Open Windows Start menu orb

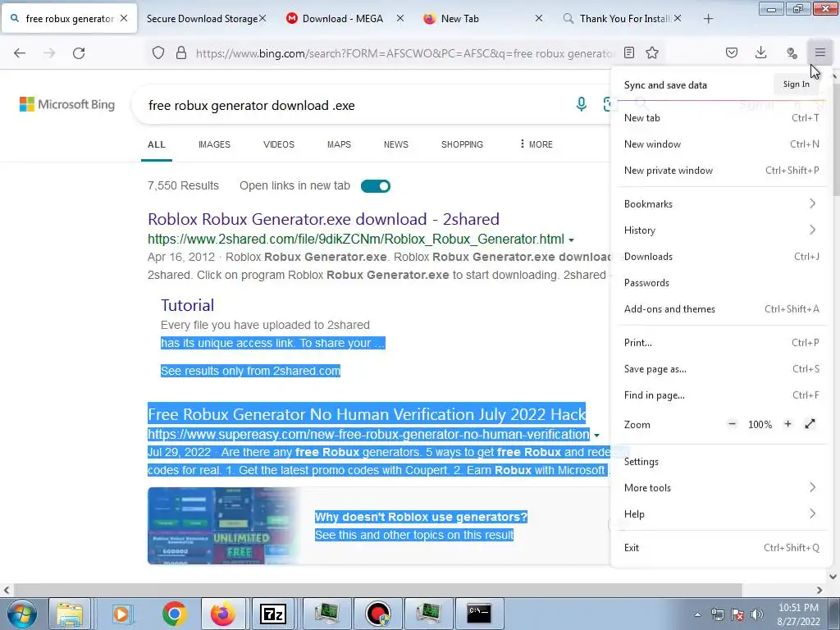[x=21, y=614]
